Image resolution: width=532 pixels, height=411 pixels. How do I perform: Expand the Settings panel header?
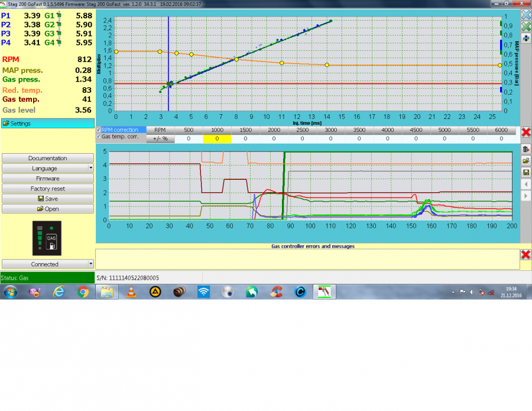[47, 124]
